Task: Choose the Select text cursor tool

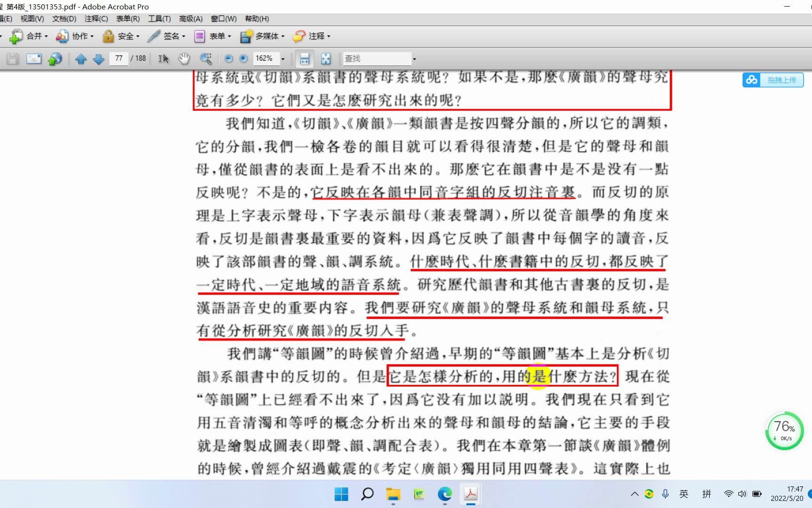Action: tap(163, 59)
